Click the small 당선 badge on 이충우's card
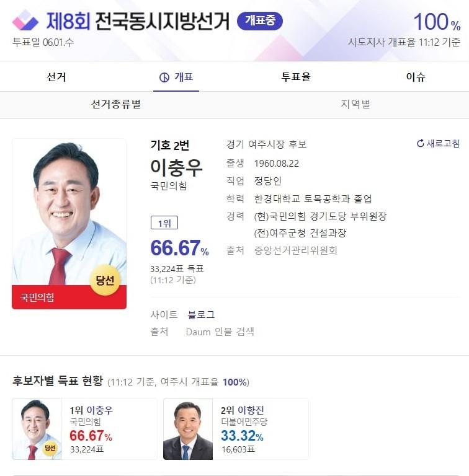469x476 pixels. (50, 447)
